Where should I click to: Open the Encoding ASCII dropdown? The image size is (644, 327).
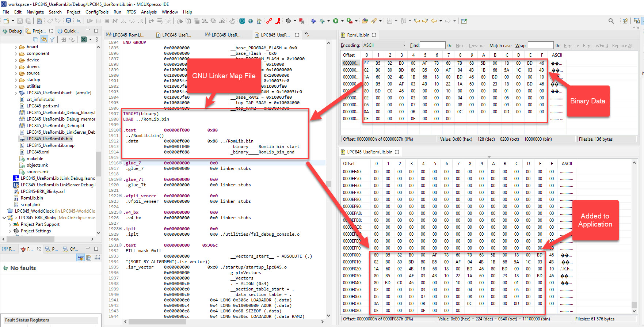pos(384,45)
